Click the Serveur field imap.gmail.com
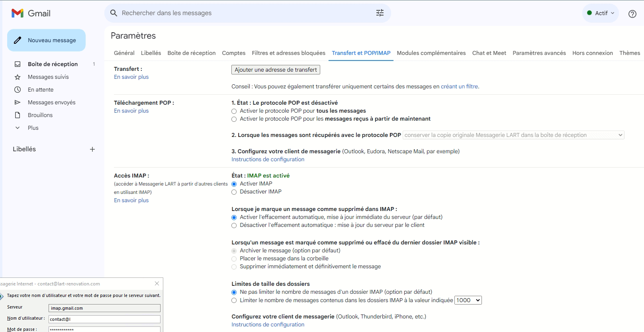 coord(104,308)
